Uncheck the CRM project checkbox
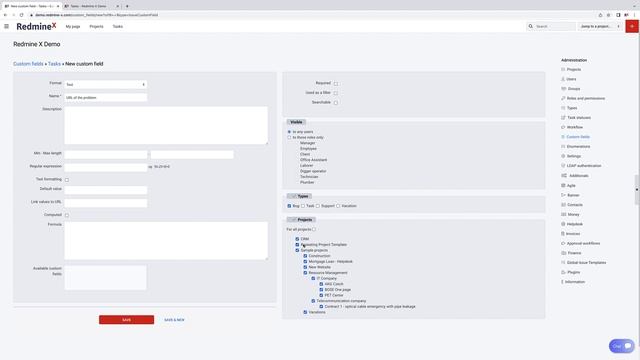Screen dimensions: 640x360 coord(297,239)
